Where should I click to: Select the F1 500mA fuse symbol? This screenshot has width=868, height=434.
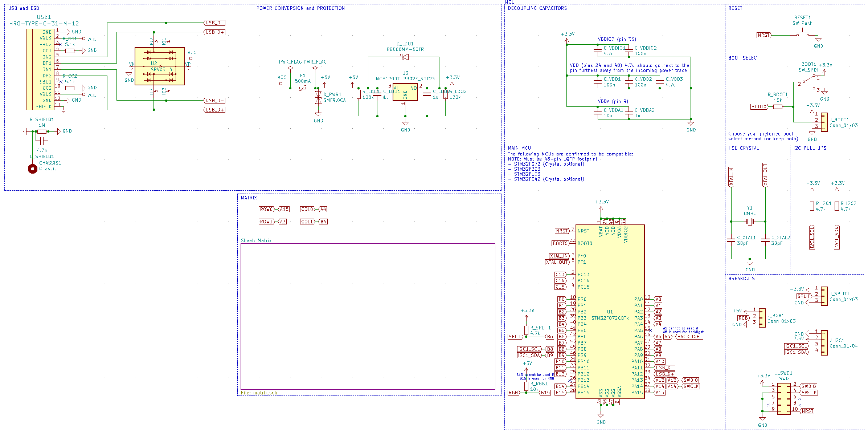[303, 88]
